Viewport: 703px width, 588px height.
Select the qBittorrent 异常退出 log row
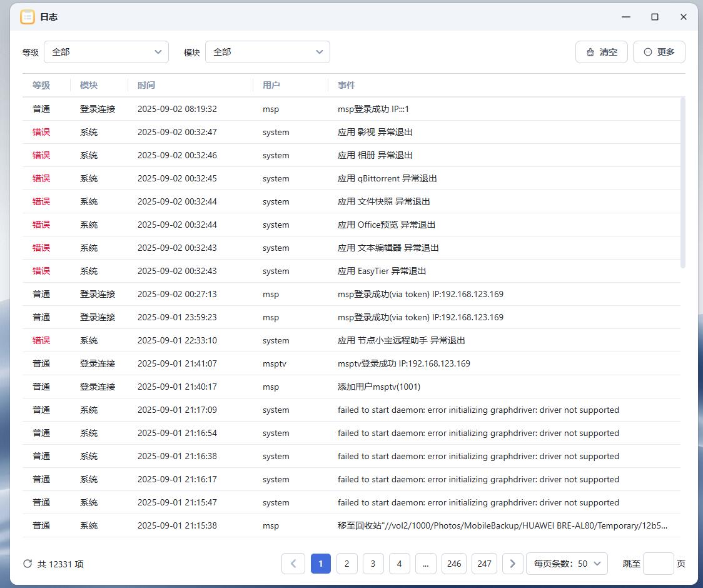[x=387, y=178]
